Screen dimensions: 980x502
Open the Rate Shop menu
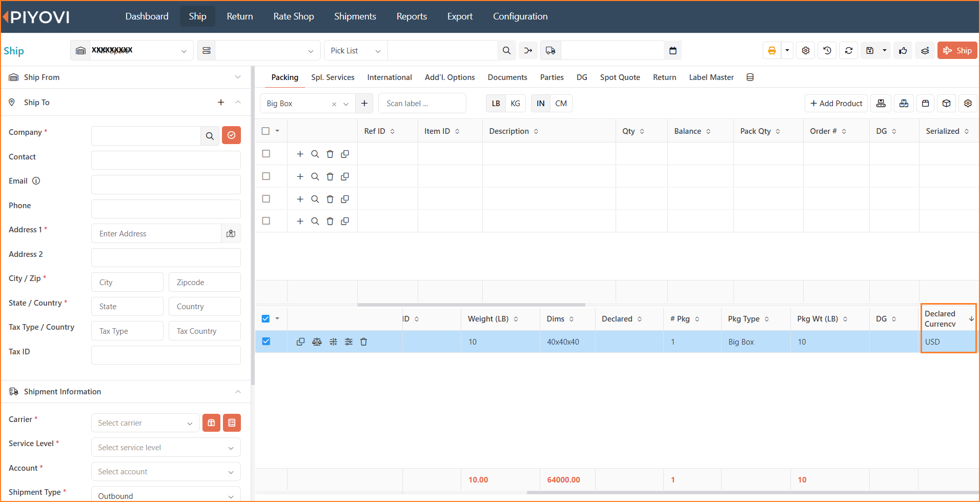294,16
